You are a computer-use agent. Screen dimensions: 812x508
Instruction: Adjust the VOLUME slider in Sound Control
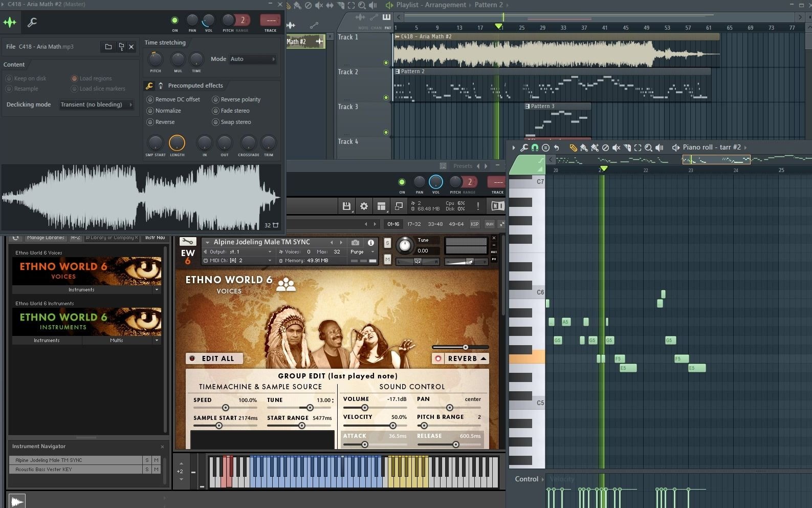[x=364, y=408]
